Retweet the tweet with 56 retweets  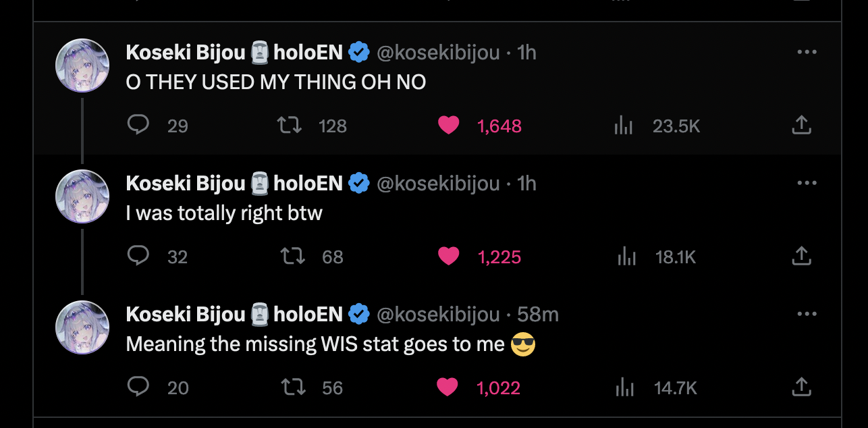coord(293,387)
